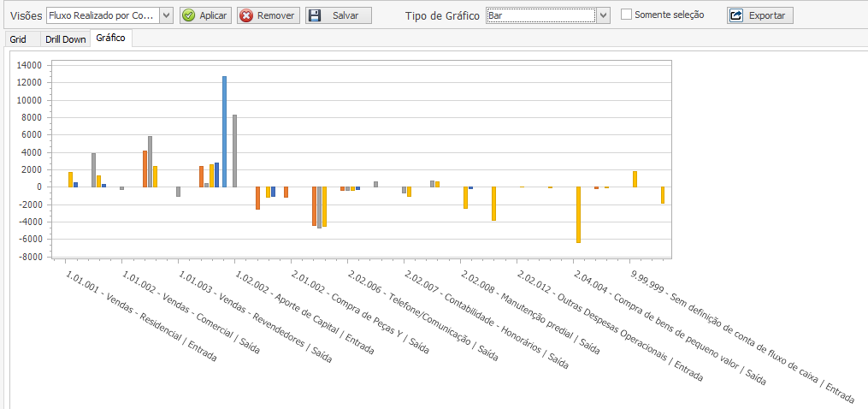Image resolution: width=868 pixels, height=409 pixels.
Task: Click the green checkmark icon on Aplicar
Action: pos(189,15)
